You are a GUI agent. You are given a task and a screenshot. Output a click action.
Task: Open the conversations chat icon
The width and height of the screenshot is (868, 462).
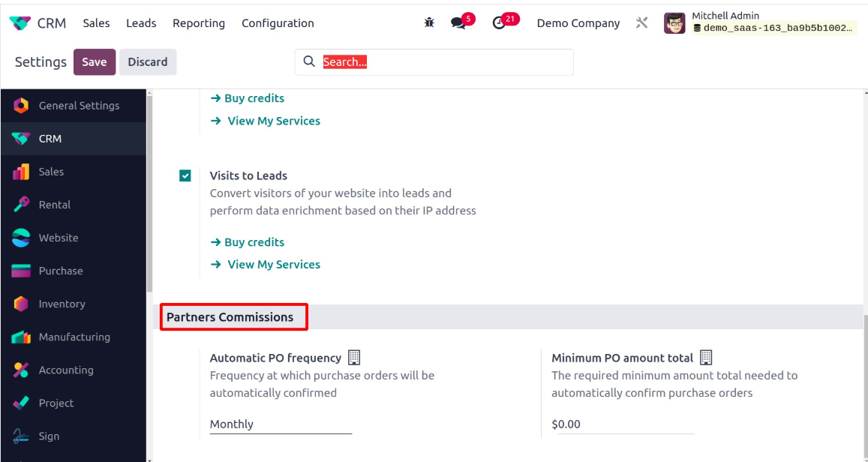point(458,22)
